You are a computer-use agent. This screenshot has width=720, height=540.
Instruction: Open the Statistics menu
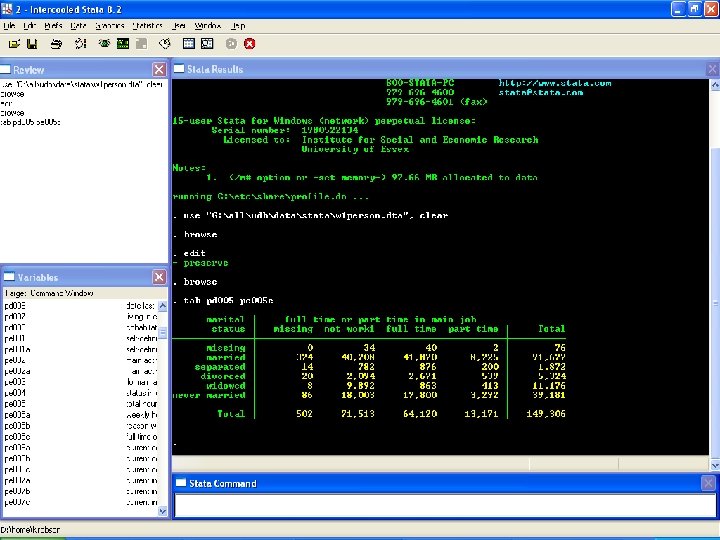[x=147, y=26]
